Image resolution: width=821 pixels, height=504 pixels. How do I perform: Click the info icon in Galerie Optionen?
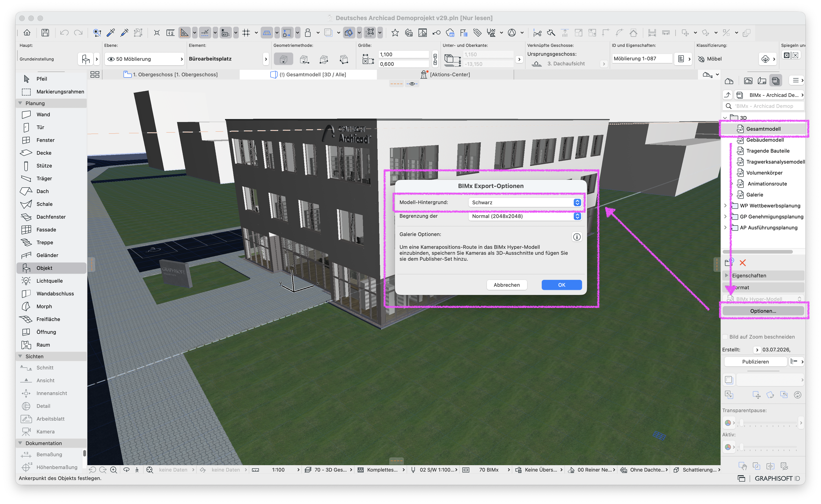[577, 237]
